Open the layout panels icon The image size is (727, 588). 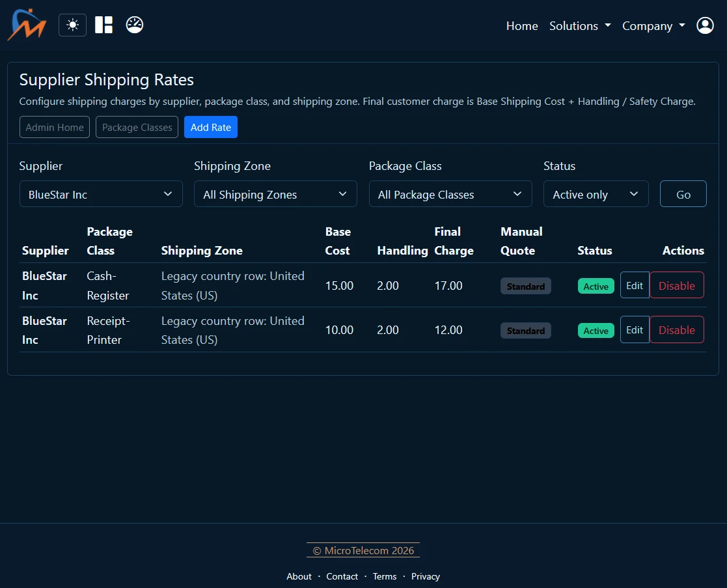104,25
